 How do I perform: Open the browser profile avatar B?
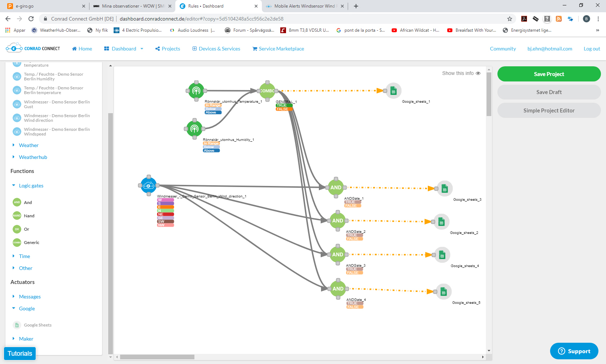point(587,19)
